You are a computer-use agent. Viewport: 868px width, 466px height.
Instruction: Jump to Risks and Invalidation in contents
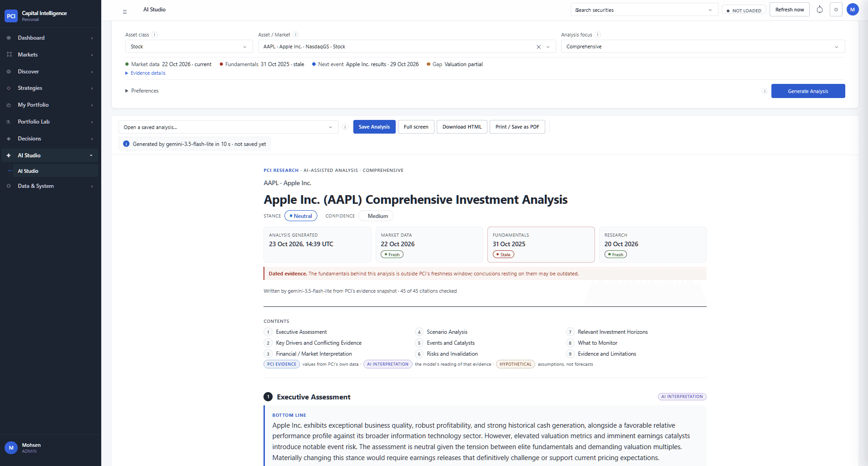(452, 354)
